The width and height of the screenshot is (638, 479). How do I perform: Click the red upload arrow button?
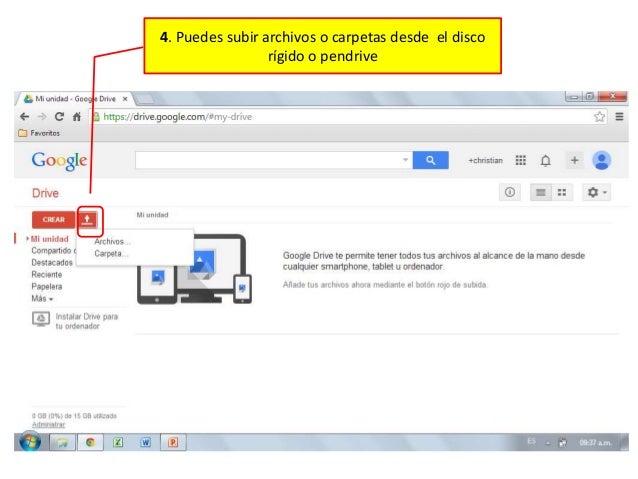pos(87,220)
